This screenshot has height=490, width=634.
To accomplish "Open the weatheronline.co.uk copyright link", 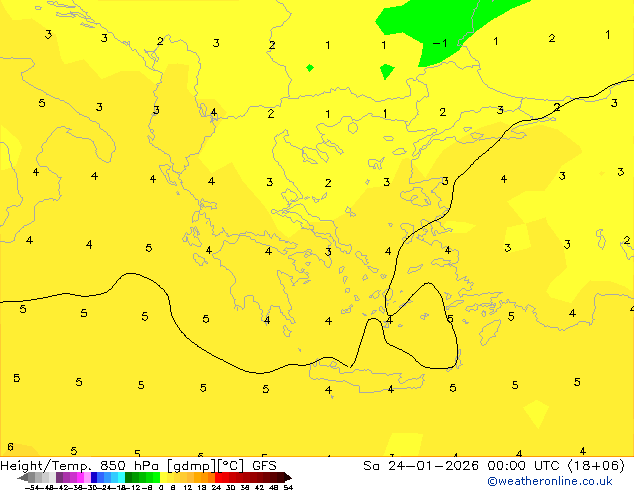I will pos(550,481).
